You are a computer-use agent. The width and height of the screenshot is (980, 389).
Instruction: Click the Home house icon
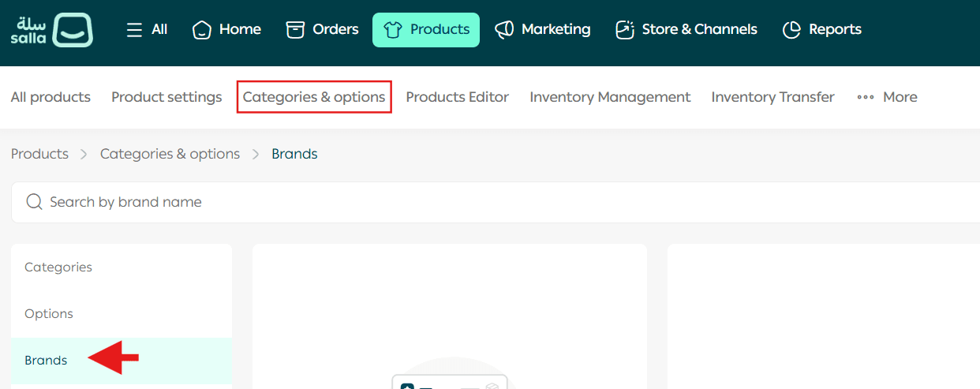click(x=202, y=30)
